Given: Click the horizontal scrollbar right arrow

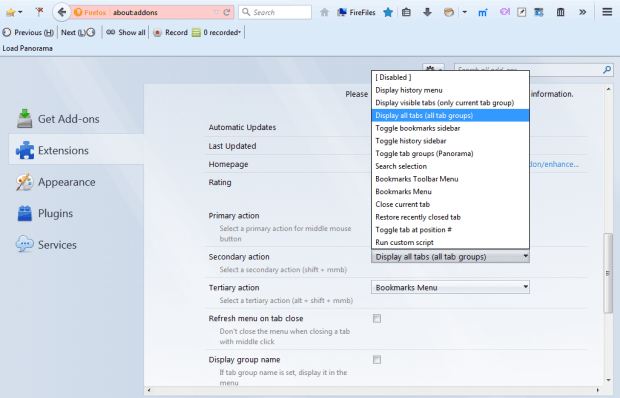Looking at the screenshot, I should pyautogui.click(x=598, y=390).
